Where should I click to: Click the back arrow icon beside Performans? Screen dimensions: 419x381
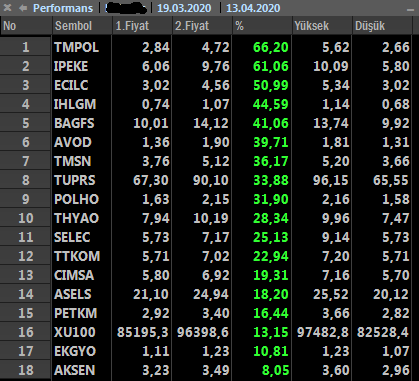[x=23, y=8]
